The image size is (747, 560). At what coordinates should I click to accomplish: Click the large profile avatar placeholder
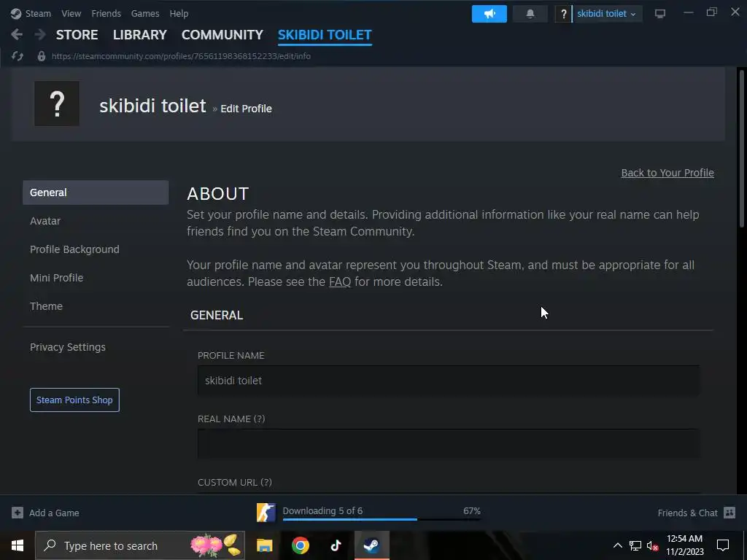click(x=57, y=104)
